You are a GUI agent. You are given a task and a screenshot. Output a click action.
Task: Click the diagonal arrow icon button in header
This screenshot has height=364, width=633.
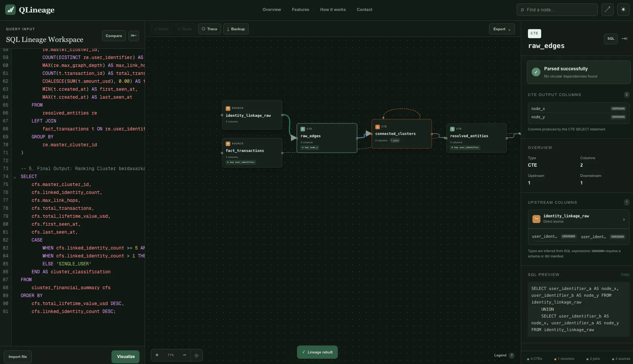pos(607,10)
